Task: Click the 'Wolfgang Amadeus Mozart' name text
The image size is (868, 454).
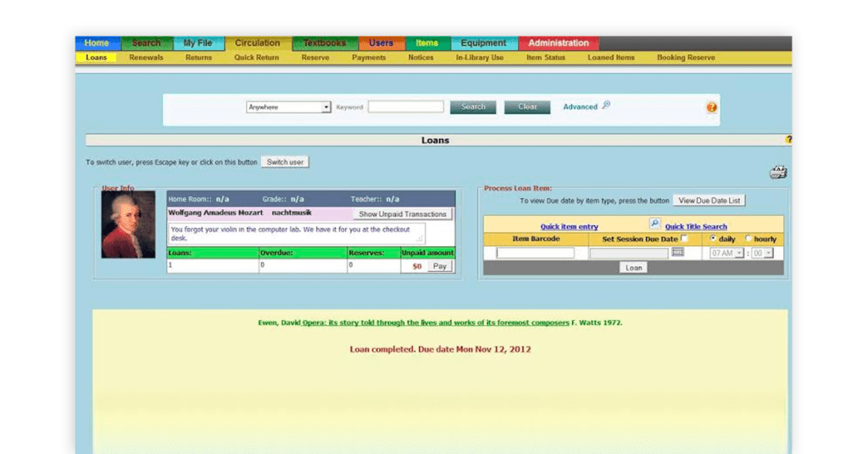Action: pyautogui.click(x=216, y=213)
